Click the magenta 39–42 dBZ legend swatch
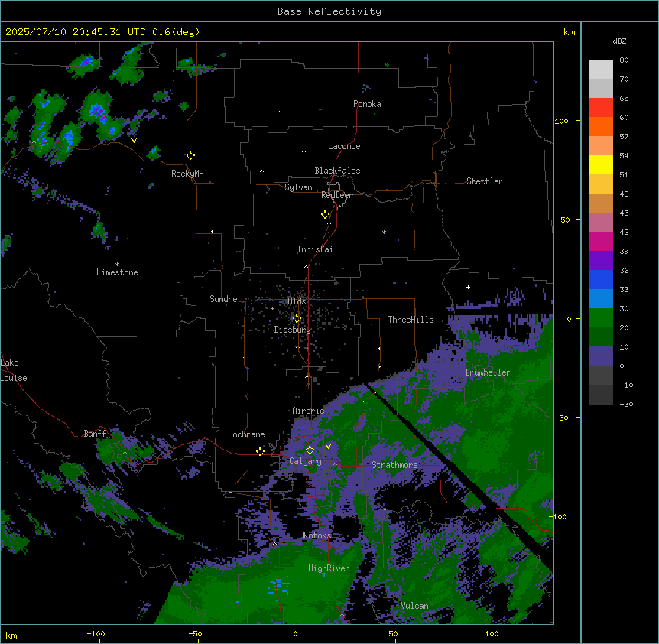 point(601,241)
